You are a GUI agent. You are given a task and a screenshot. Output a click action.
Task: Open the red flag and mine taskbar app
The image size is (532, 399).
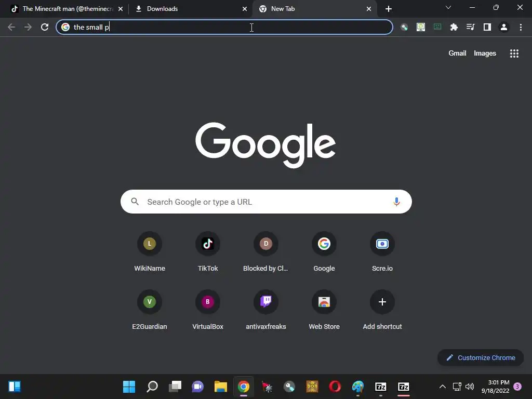point(267,387)
